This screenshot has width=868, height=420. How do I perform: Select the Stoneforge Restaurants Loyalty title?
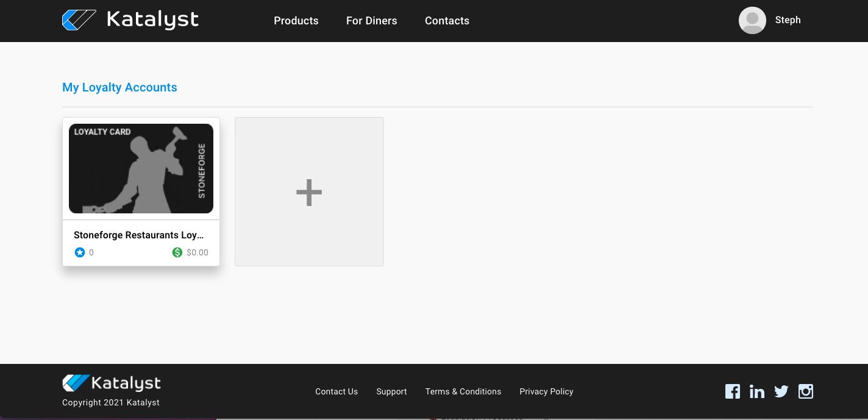(x=138, y=235)
